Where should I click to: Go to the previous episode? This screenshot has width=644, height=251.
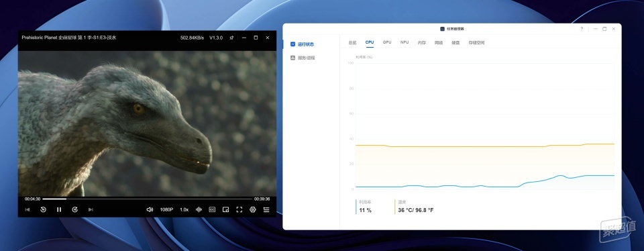tap(28, 209)
